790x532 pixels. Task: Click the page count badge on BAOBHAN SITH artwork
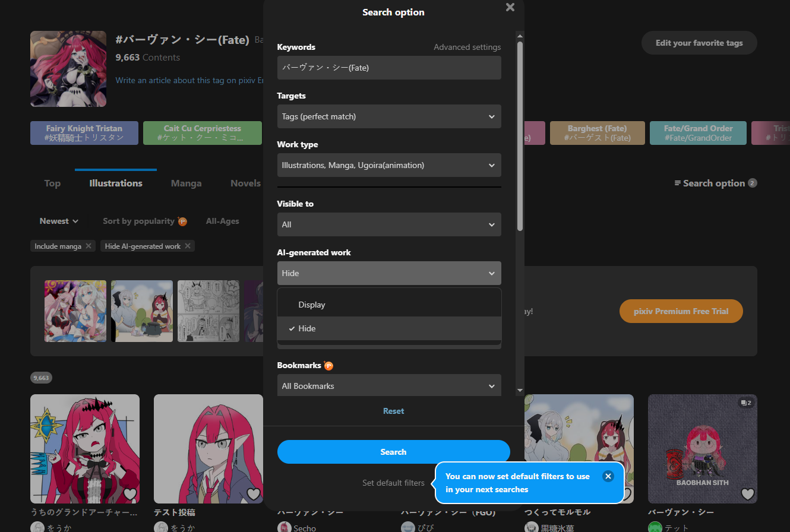coord(746,403)
